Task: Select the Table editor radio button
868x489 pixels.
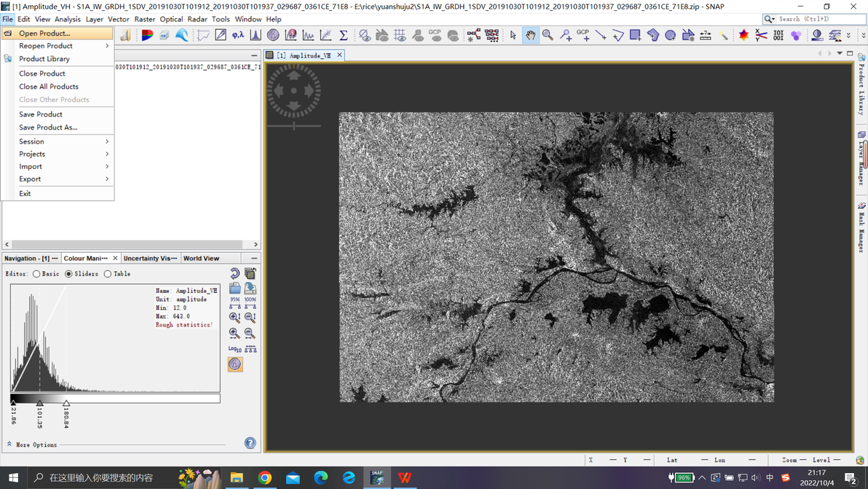Action: pos(108,274)
